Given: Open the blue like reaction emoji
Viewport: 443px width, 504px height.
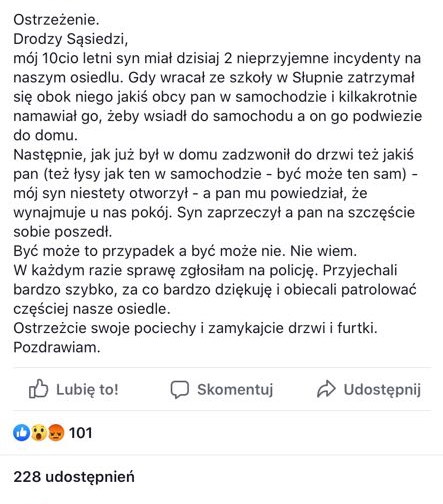Looking at the screenshot, I should click(x=22, y=433).
